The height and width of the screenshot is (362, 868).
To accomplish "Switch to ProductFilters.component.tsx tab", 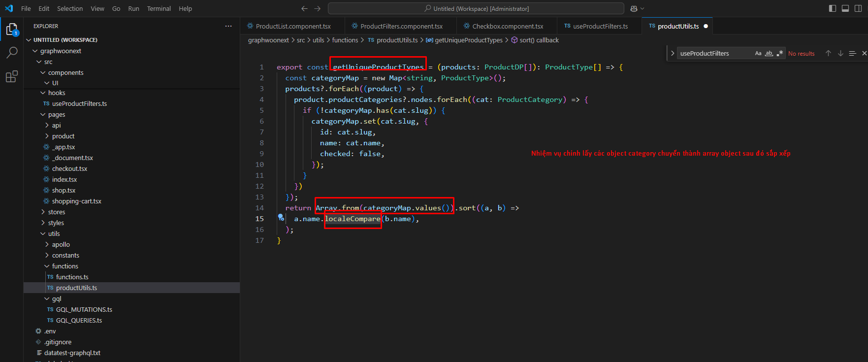I will [401, 26].
